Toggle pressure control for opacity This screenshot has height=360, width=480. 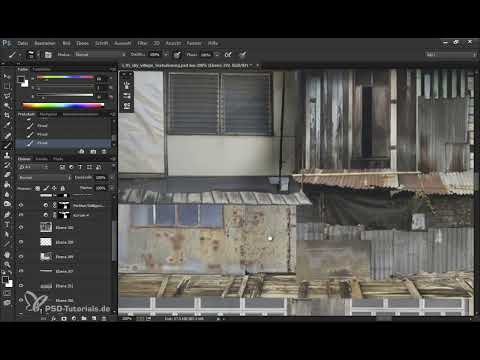tap(177, 55)
